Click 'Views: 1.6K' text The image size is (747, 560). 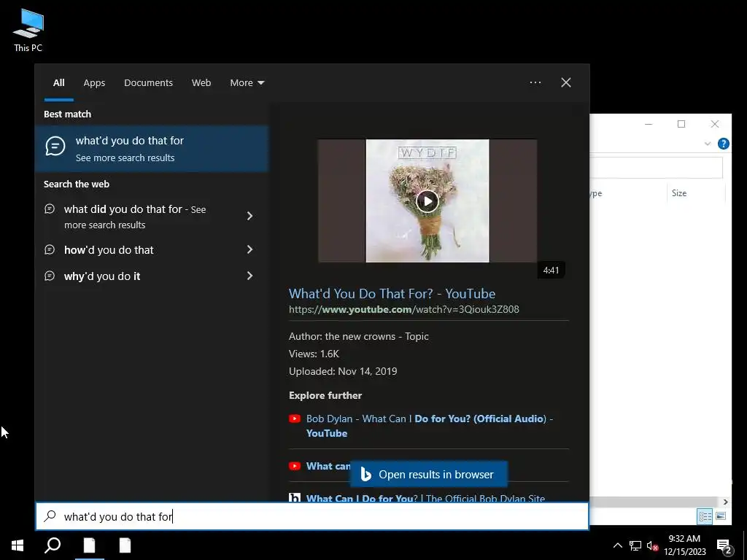click(x=314, y=354)
